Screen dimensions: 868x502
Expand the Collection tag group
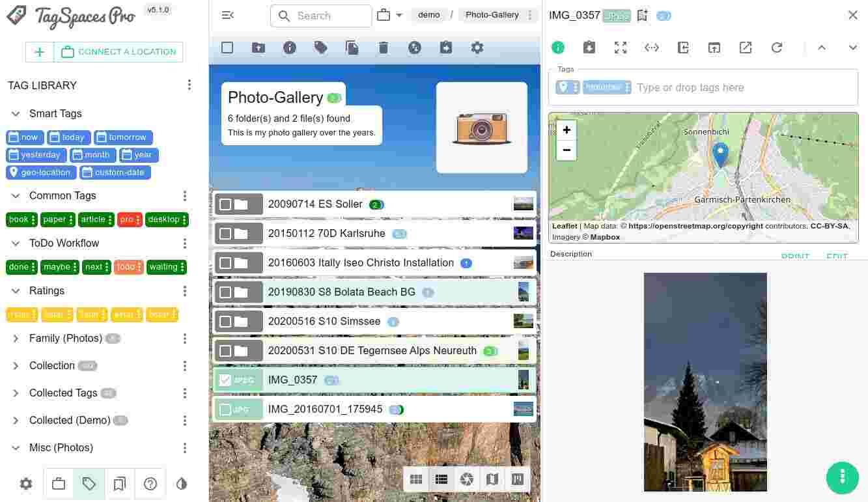pyautogui.click(x=16, y=366)
